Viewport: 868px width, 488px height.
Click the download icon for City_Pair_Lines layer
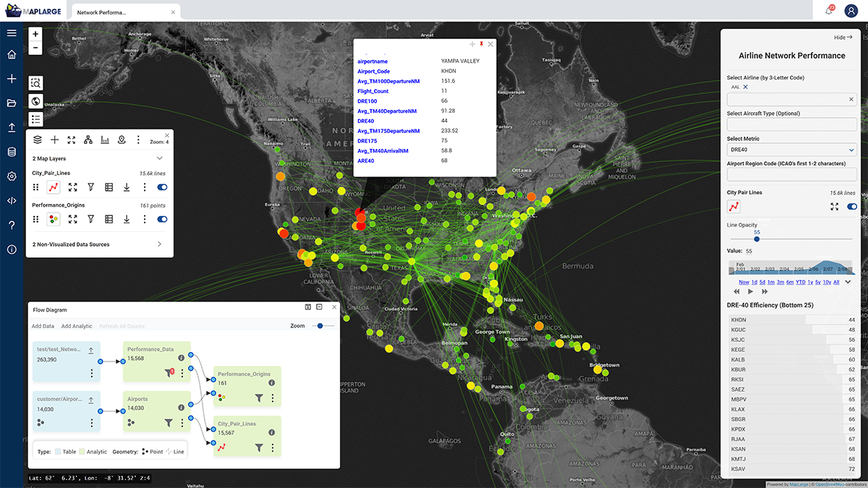pos(127,187)
